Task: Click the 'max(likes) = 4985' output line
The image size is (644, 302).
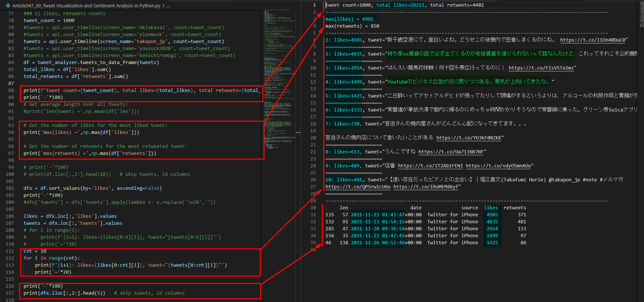Action: click(x=349, y=19)
